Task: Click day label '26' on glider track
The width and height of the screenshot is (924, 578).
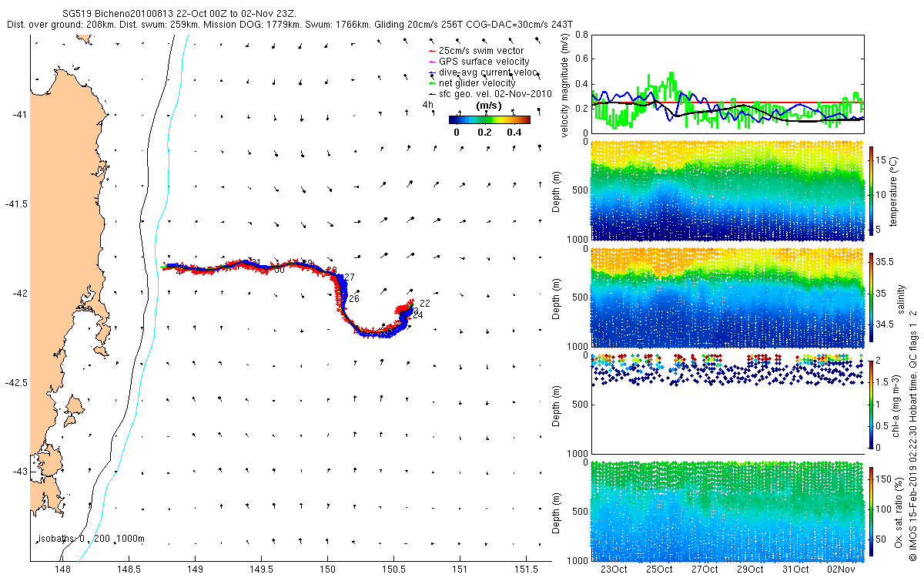Action: tap(354, 299)
